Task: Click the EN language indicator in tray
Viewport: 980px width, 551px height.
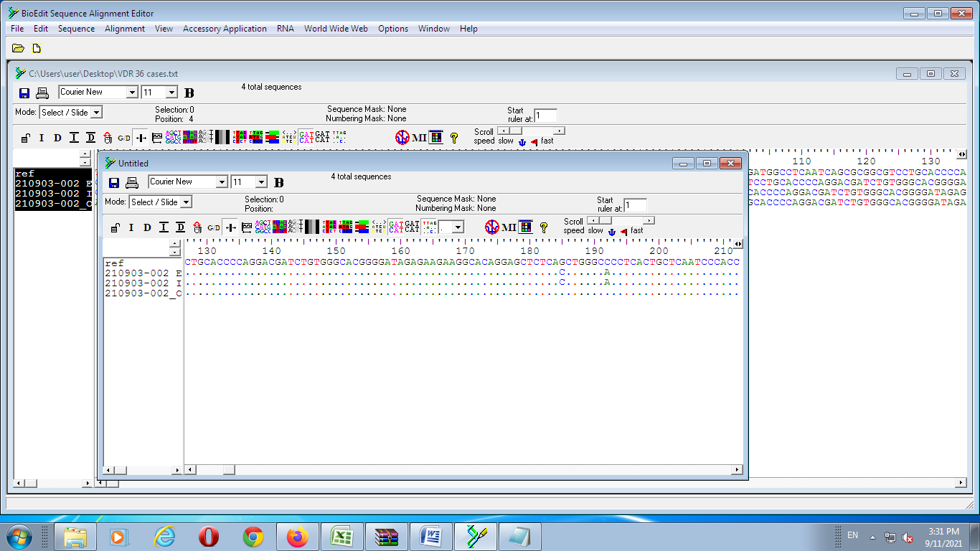Action: point(852,535)
